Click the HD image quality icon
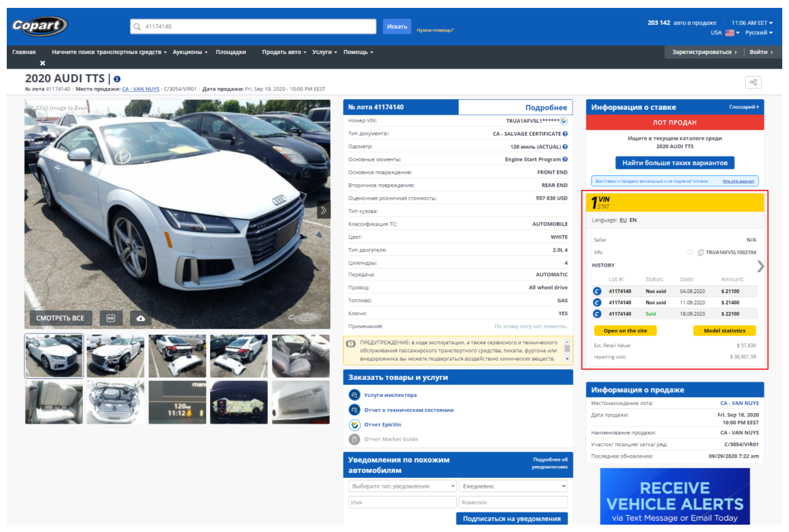 click(x=111, y=318)
